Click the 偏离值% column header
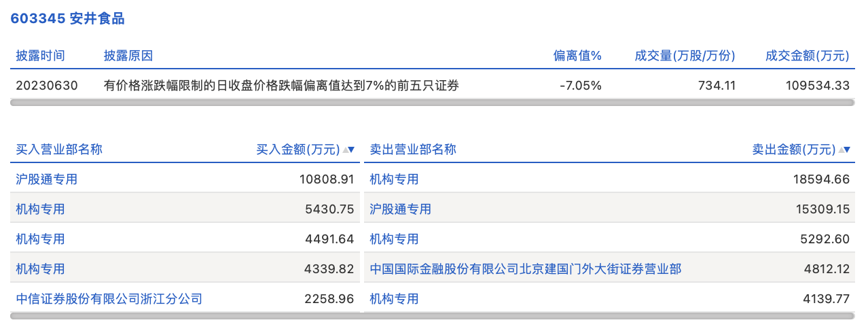Image resolution: width=868 pixels, height=333 pixels. click(577, 56)
